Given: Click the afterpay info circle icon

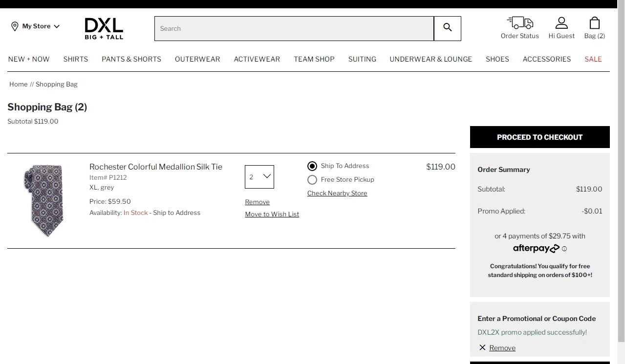Looking at the screenshot, I should tap(564, 249).
